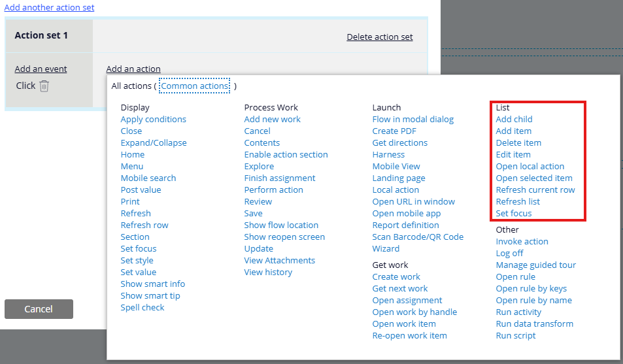Image resolution: width=623 pixels, height=364 pixels.
Task: Choose 'Run data transform' under Other
Action: 534,323
